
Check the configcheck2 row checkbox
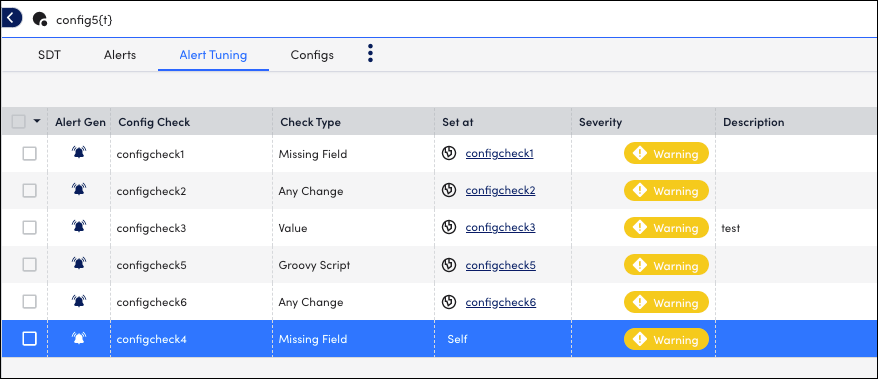pyautogui.click(x=30, y=190)
